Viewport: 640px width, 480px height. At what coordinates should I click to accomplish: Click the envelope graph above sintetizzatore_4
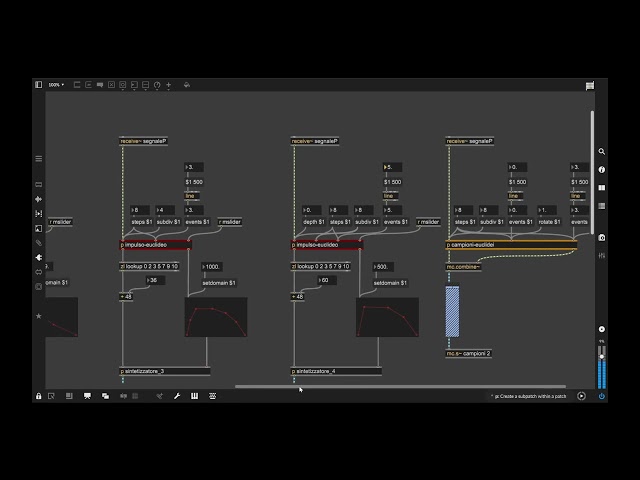pyautogui.click(x=387, y=317)
